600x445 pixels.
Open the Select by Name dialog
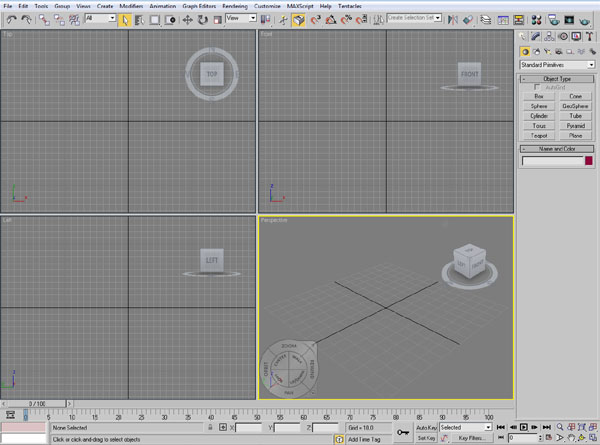139,20
